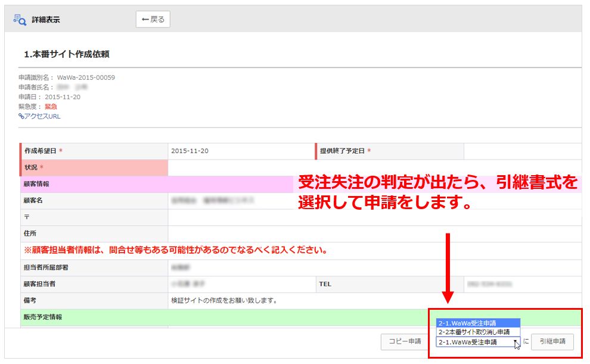Click the 担当者所属部署 field label
The width and height of the screenshot is (590, 364).
click(45, 267)
